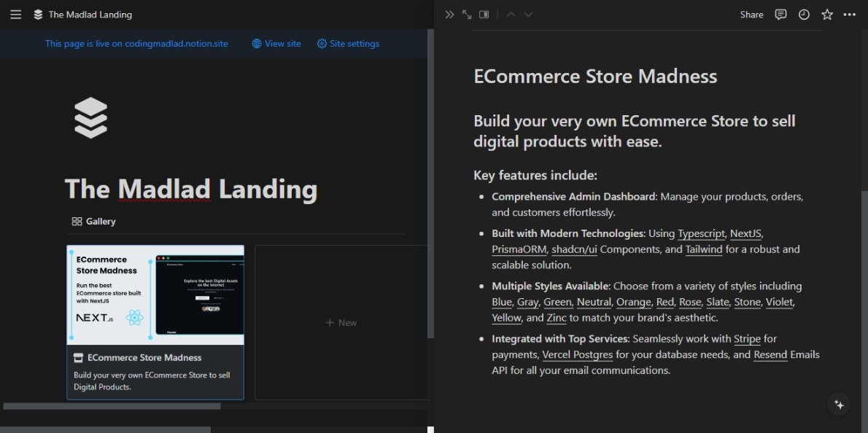The height and width of the screenshot is (433, 868).
Task: Click the Green style link
Action: [x=557, y=302]
